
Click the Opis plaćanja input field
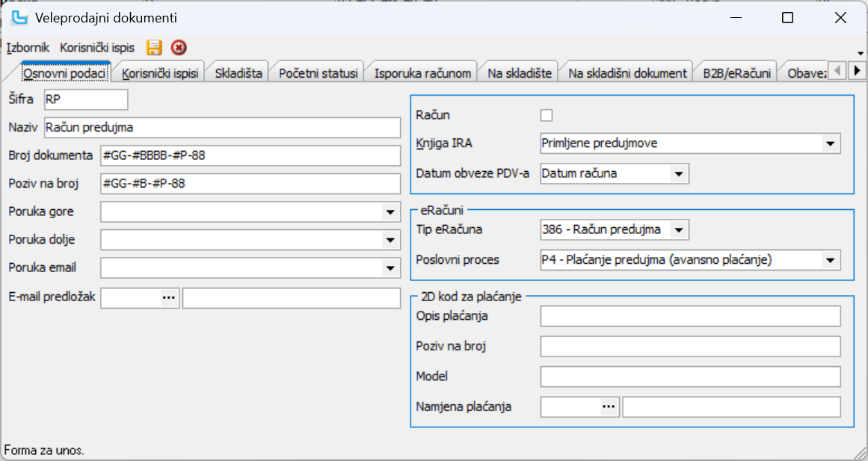[x=690, y=316]
